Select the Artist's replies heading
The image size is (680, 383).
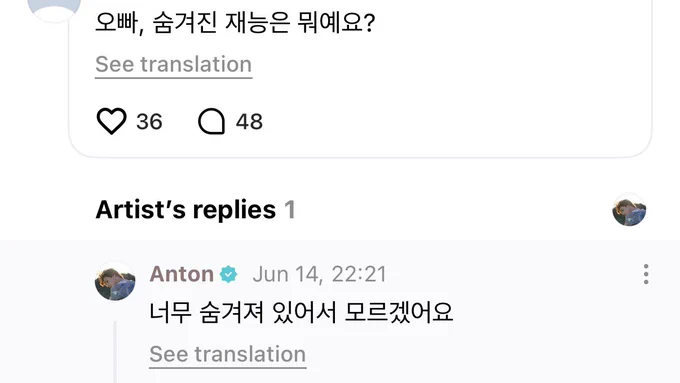coord(186,210)
